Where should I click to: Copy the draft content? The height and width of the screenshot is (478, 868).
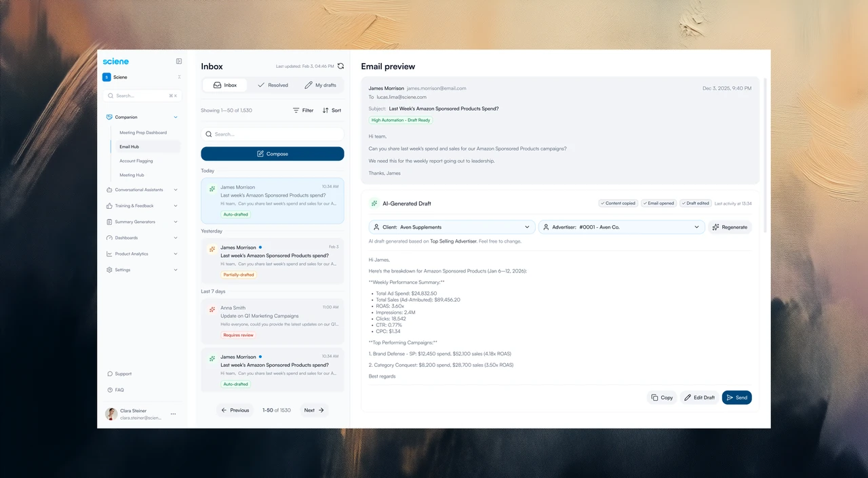(x=662, y=397)
